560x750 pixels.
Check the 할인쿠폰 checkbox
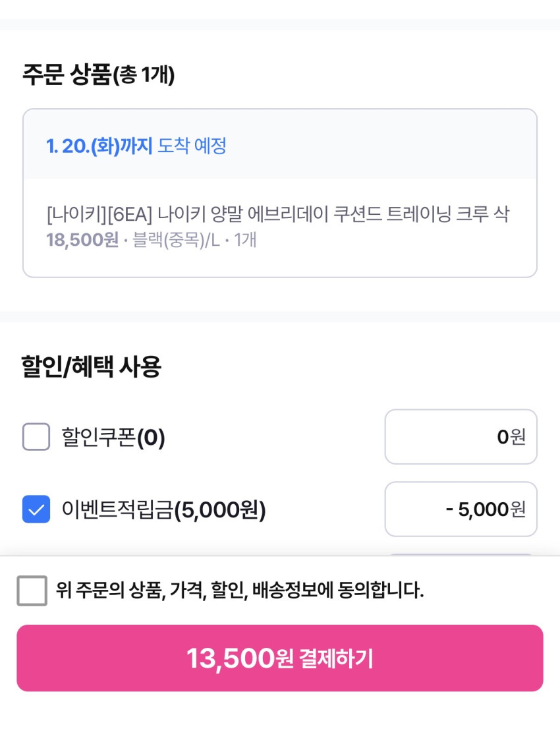tap(36, 436)
